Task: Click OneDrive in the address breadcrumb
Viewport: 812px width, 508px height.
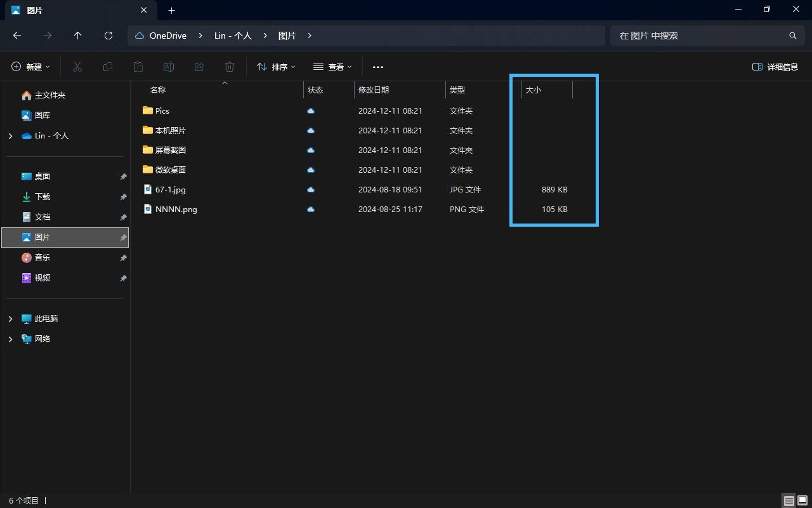Action: coord(167,36)
